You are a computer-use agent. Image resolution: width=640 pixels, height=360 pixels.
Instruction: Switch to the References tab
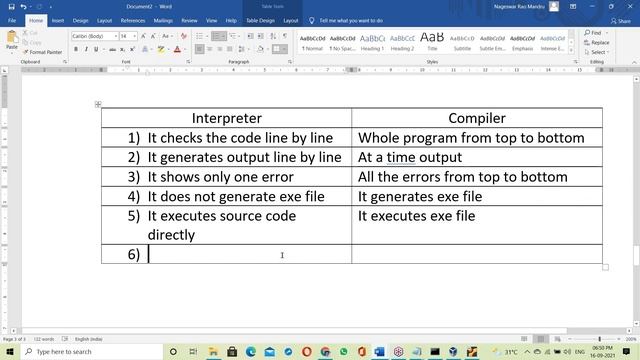133,20
